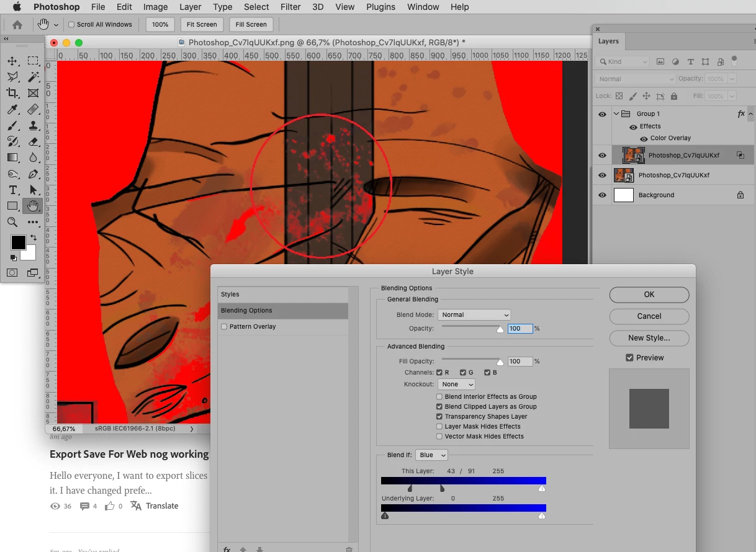The width and height of the screenshot is (756, 552).
Task: Uncheck Transparency Shapes Layer
Action: [439, 417]
